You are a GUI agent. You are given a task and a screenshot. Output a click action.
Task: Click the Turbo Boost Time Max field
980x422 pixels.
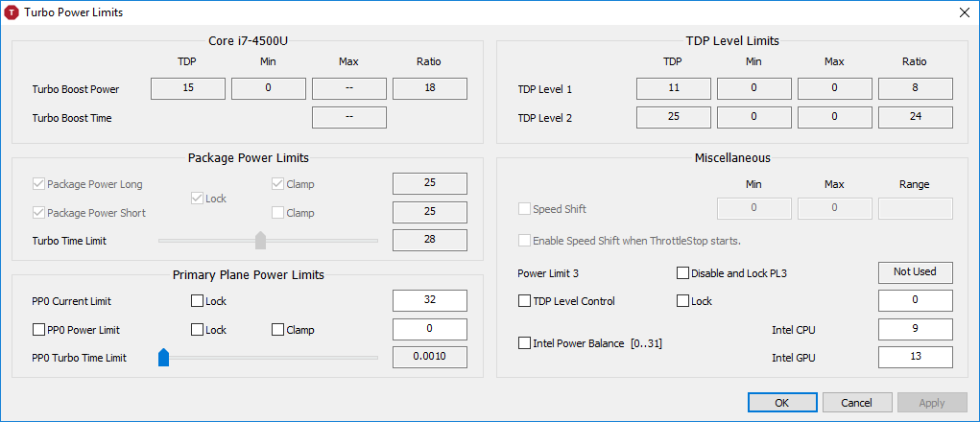point(349,117)
